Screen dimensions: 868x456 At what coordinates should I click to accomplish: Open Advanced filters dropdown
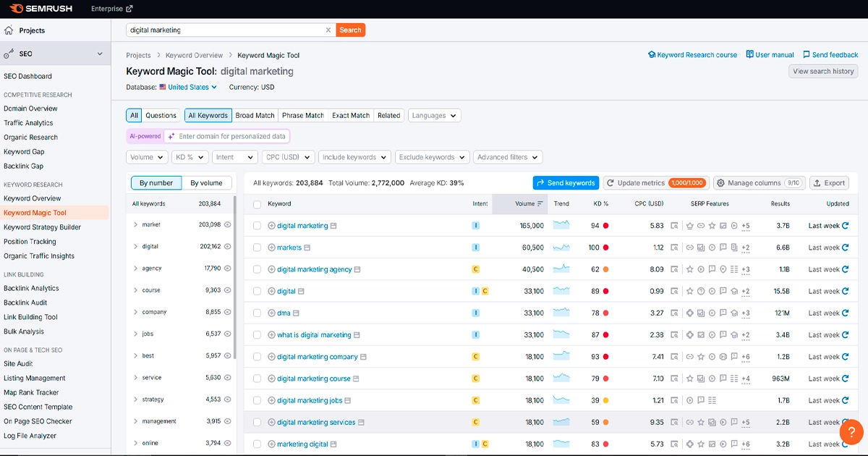508,157
